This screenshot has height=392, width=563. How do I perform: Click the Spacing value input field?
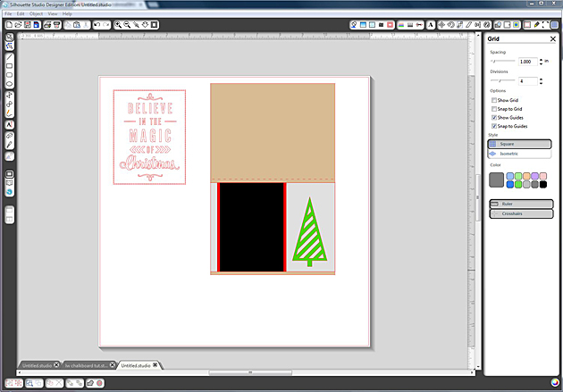pos(528,62)
